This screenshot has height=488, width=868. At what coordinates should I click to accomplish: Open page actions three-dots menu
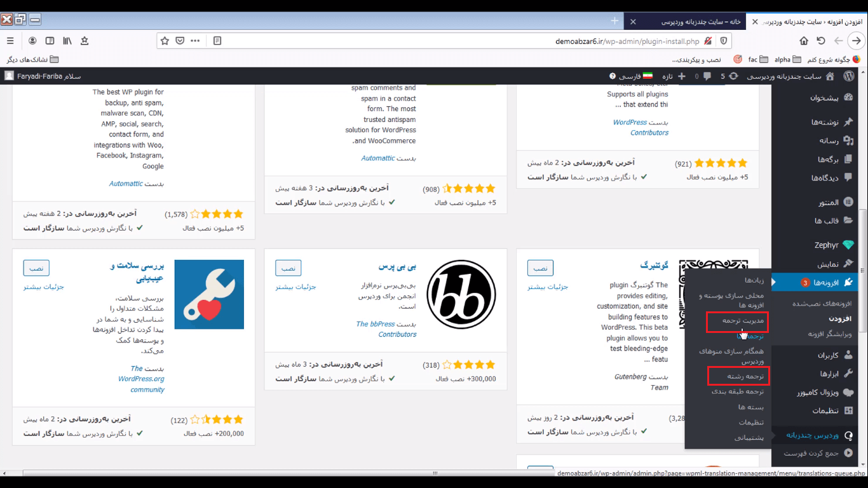tap(195, 41)
